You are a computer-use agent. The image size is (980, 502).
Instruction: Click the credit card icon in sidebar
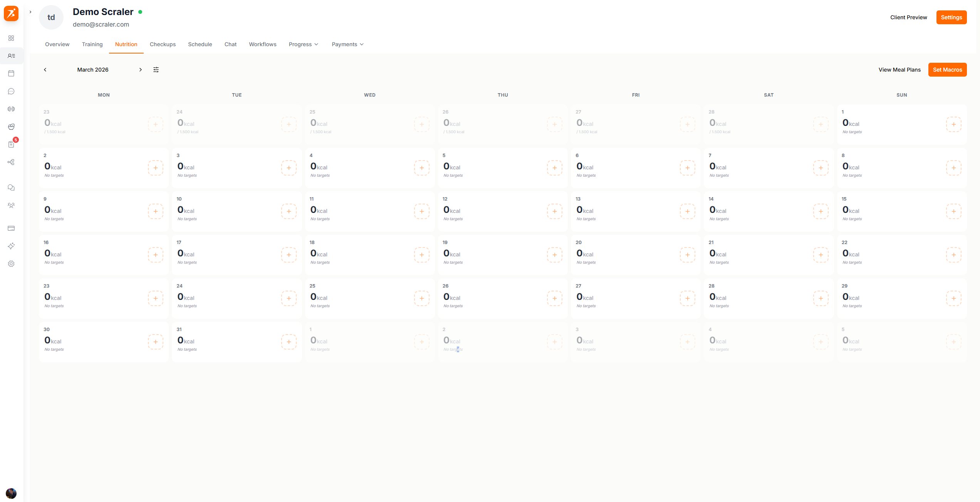[x=11, y=228]
